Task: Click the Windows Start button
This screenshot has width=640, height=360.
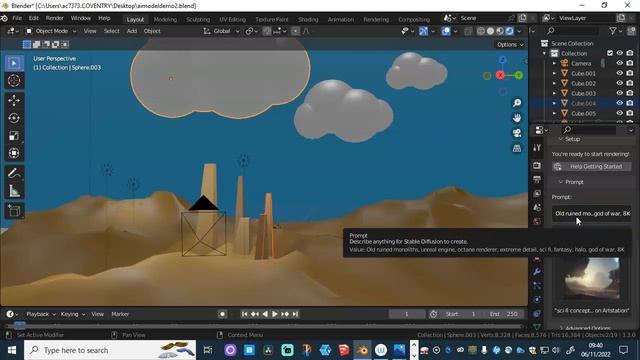Action: [11, 350]
